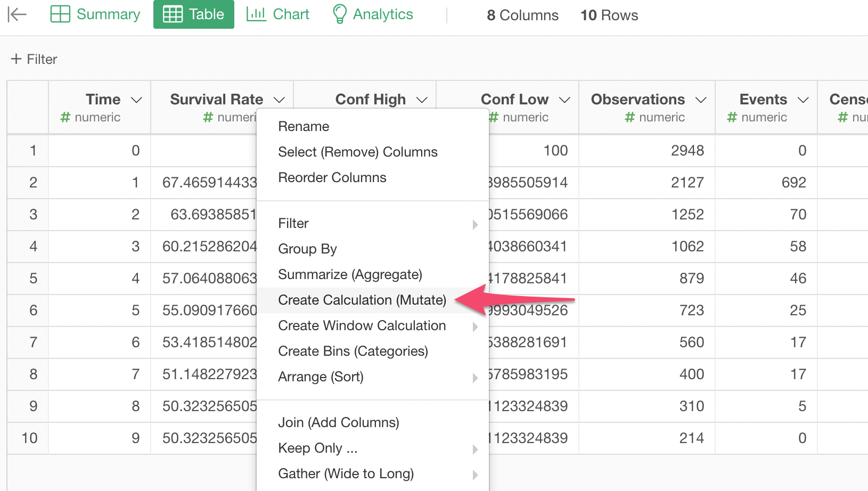Screen dimensions: 868x491
Task: Open Events column dropdown arrow
Action: pyautogui.click(x=803, y=100)
